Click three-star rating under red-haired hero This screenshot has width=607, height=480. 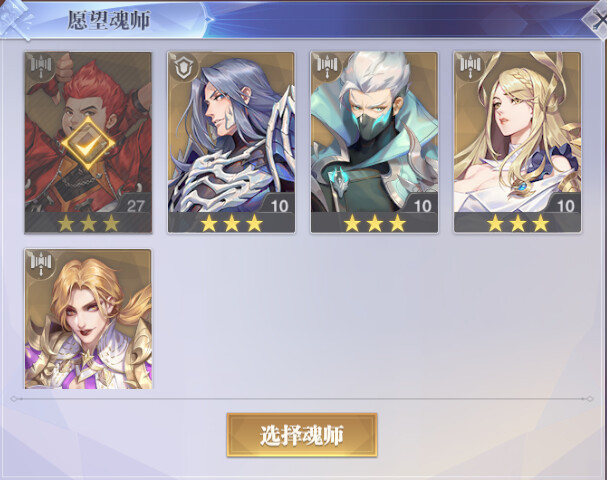[x=88, y=223]
